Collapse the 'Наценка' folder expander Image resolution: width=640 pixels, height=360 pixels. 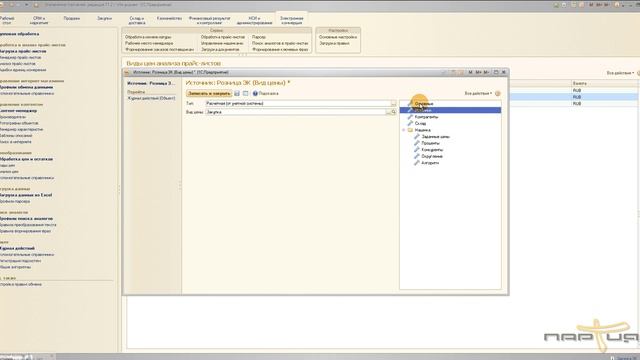coord(404,130)
